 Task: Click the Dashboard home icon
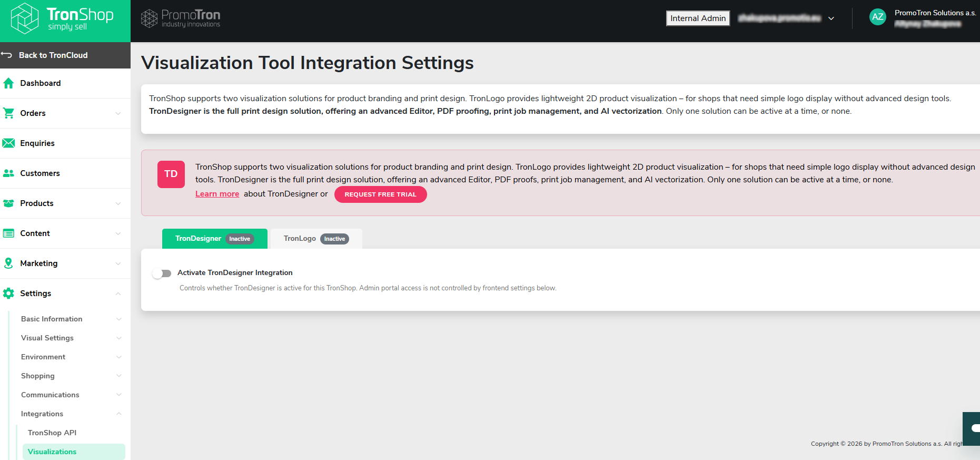[8, 83]
